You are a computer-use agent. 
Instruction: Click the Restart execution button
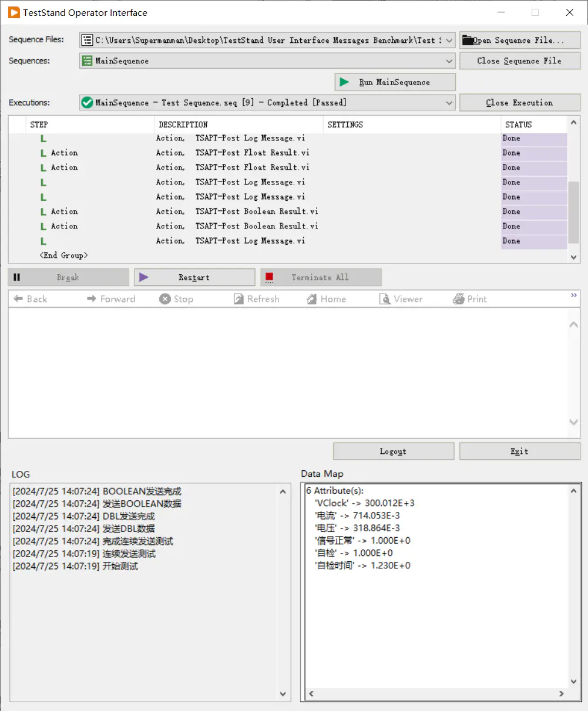click(x=194, y=277)
